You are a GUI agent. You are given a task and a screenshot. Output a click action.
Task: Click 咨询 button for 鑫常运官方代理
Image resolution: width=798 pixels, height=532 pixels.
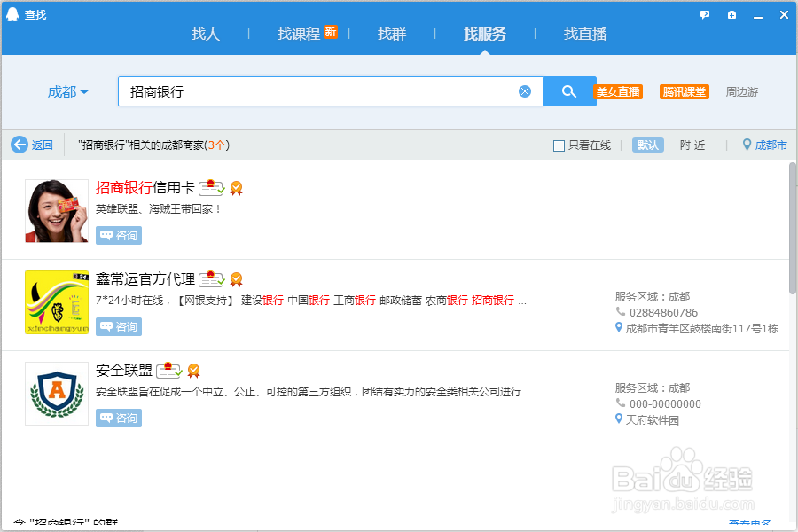(x=119, y=326)
